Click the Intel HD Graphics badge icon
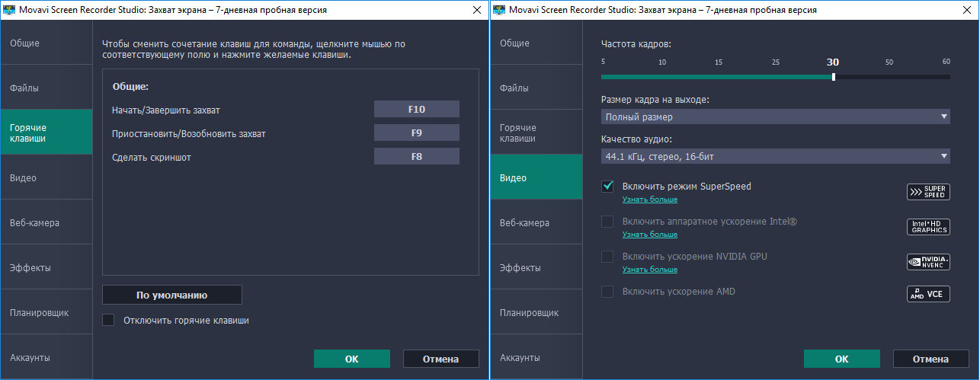Screen dimensions: 980x380 928,227
